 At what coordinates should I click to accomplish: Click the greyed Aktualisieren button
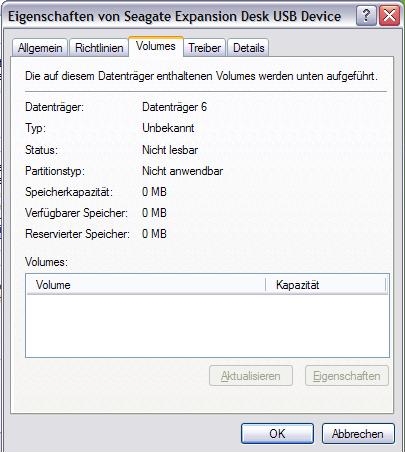(x=251, y=376)
